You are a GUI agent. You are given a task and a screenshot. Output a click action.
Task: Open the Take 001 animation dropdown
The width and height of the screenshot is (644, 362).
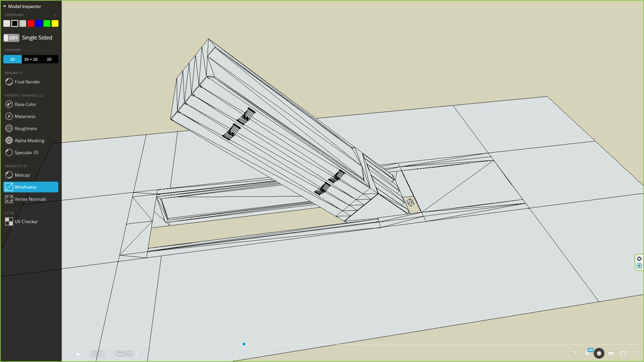[x=126, y=354]
